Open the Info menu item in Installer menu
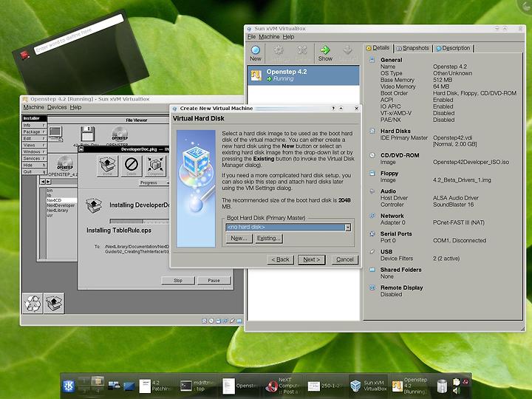 coord(34,125)
